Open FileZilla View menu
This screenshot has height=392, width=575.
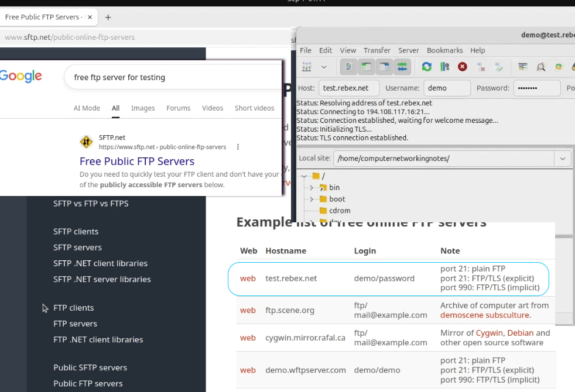click(348, 50)
